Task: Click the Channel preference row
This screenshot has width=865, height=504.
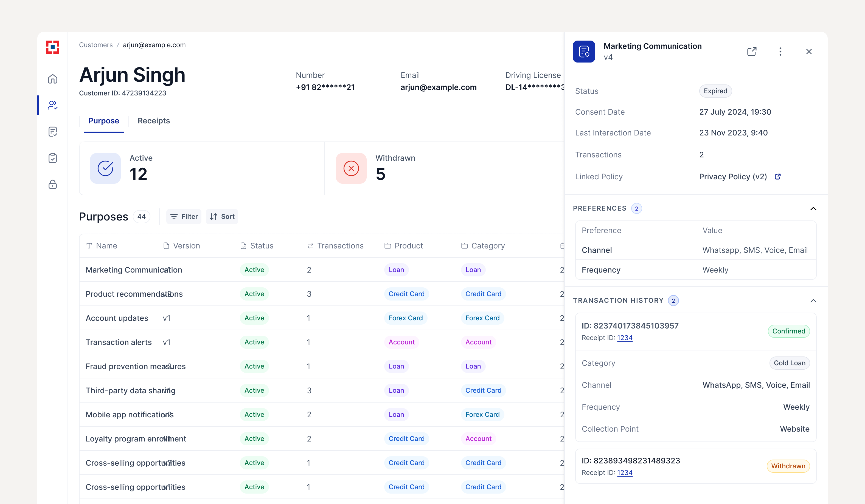Action: point(695,250)
